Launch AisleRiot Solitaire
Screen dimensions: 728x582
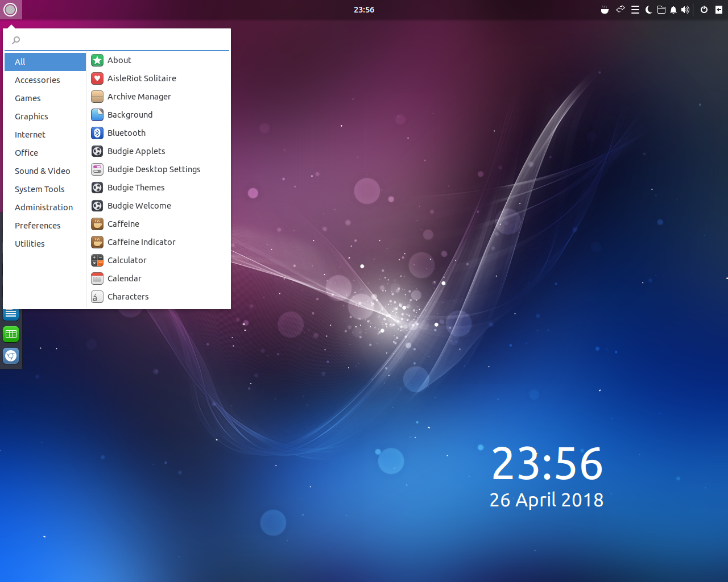point(159,78)
